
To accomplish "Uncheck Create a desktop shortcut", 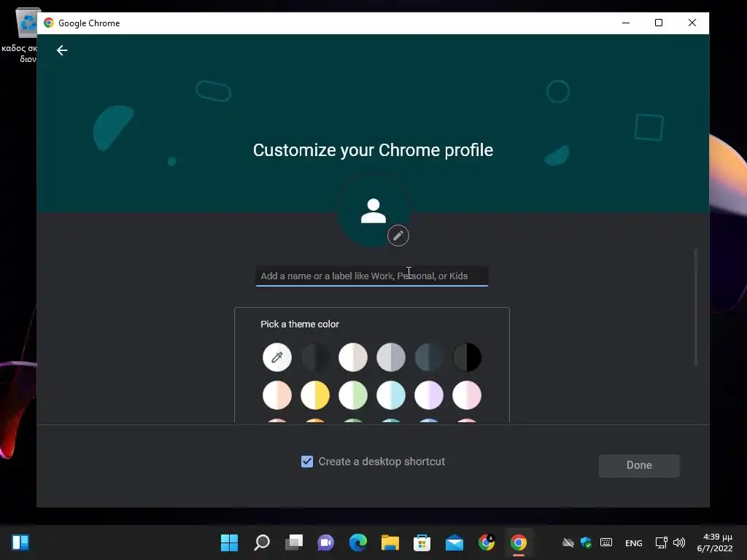I will point(307,462).
